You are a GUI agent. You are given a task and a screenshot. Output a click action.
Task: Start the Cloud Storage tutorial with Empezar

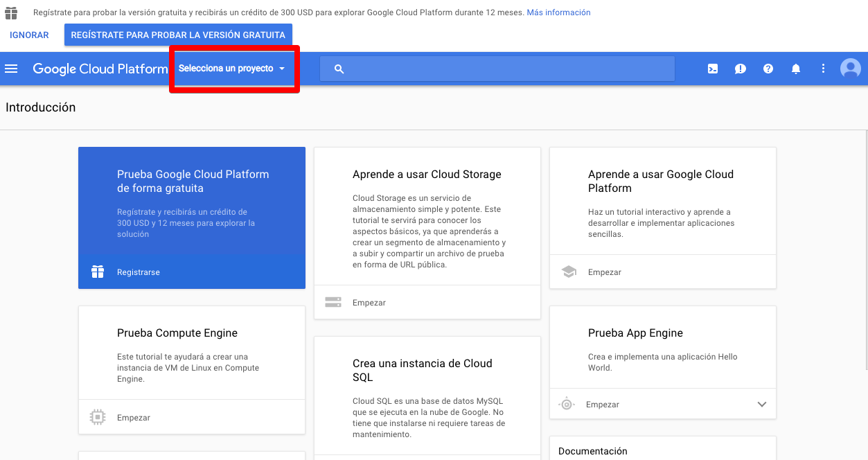pos(369,303)
